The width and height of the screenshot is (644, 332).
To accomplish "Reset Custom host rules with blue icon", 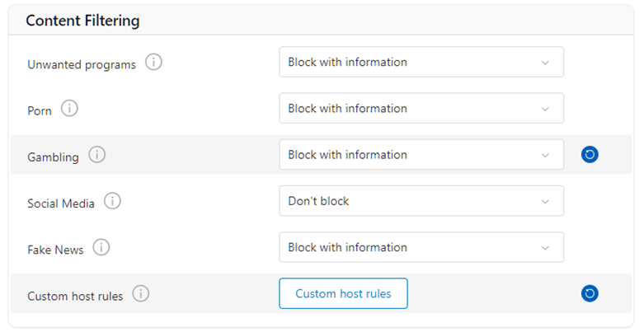I will pos(590,293).
